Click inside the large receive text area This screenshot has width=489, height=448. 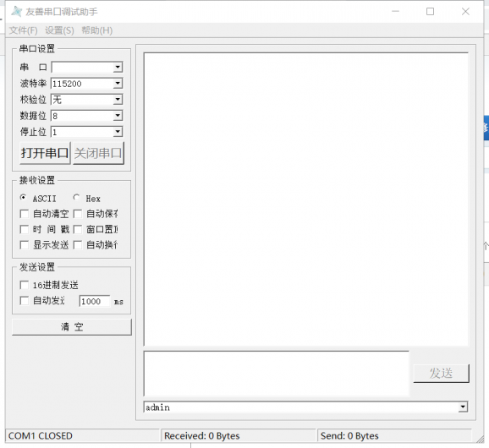[x=306, y=199]
